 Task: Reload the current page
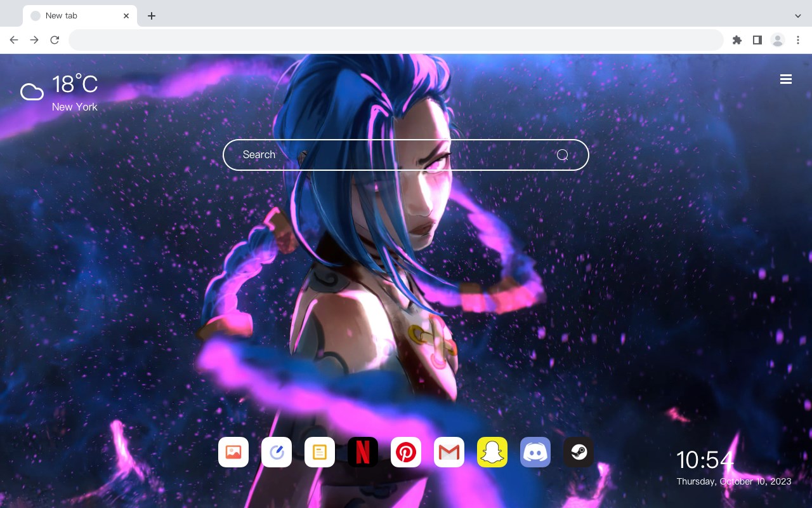pyautogui.click(x=55, y=40)
